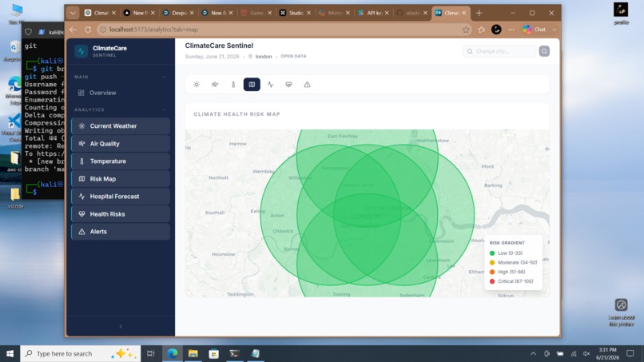Click the Moderate (34-50) yellow legend swatch
This screenshot has height=362, width=644.
point(492,263)
